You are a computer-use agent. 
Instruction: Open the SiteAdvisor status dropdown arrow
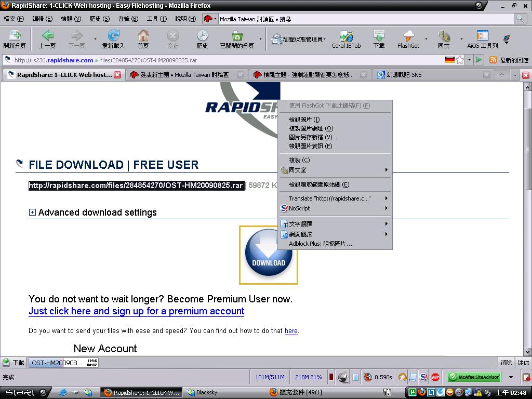coord(511,377)
